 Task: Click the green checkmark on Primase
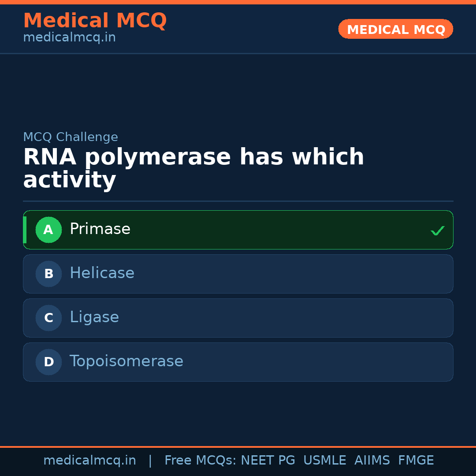point(437,231)
